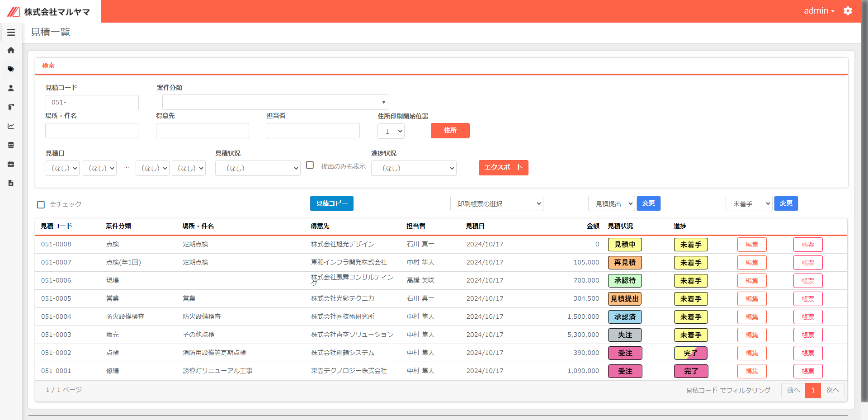Click the 見積コピー button

tap(332, 203)
